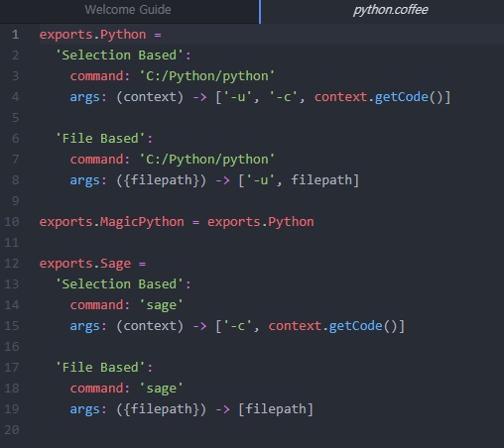Click the word command on line 3
Viewport: 504px width, 448px height.
click(96, 76)
